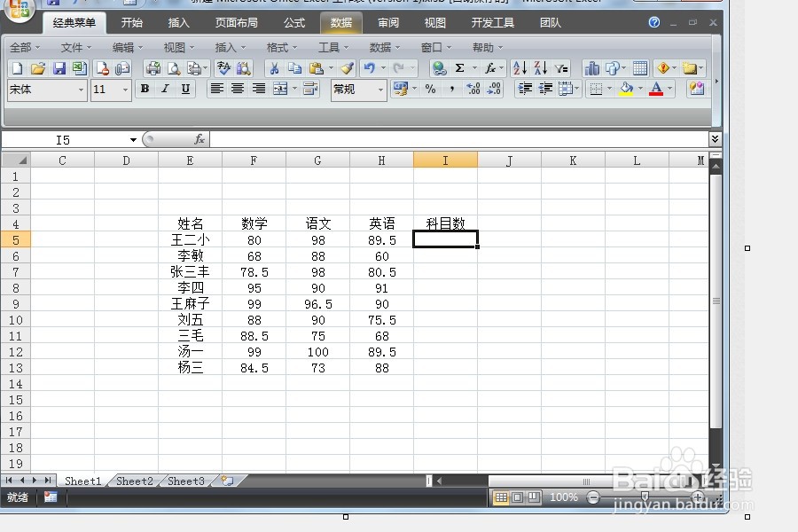
Task: Click the Spelling check icon
Action: point(223,68)
